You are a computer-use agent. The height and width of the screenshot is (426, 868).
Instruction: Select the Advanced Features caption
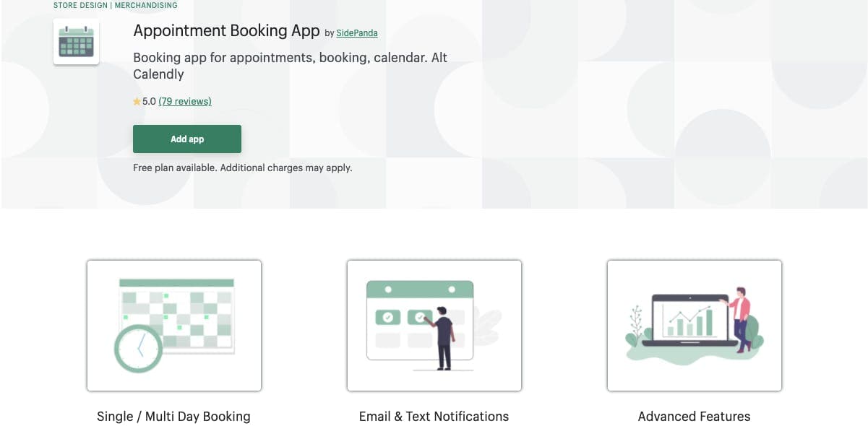694,416
